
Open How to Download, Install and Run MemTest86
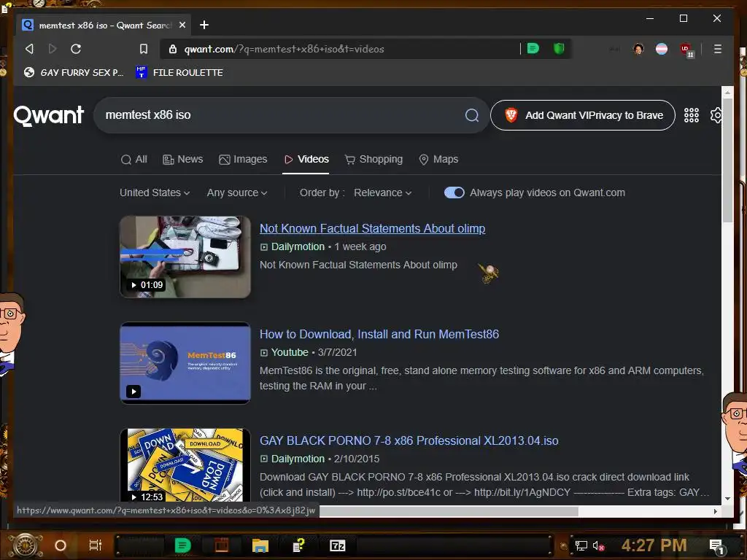379,334
